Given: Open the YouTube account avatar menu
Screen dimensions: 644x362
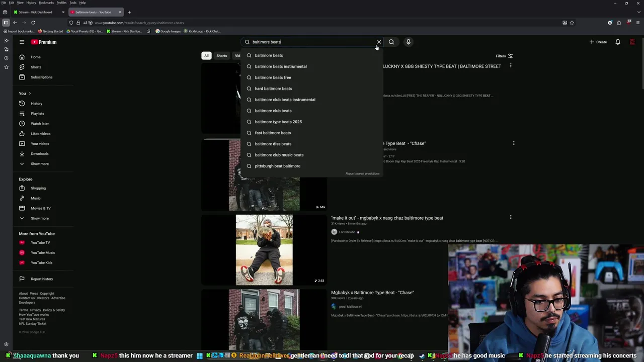Looking at the screenshot, I should pyautogui.click(x=632, y=42).
